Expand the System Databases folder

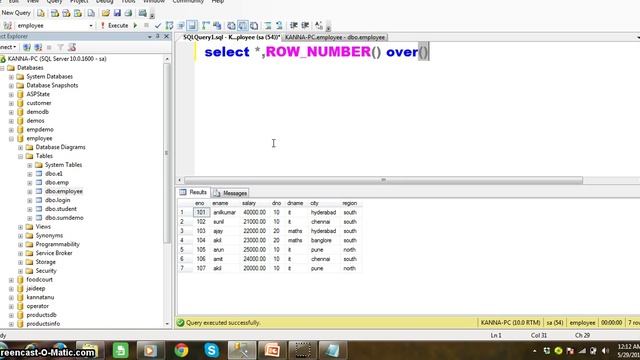11,77
